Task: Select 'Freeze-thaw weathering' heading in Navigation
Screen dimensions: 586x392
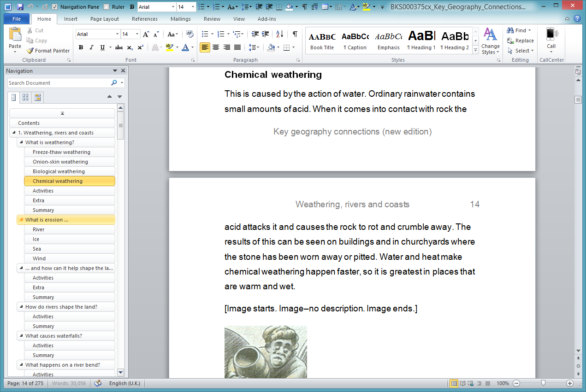Action: [x=70, y=152]
